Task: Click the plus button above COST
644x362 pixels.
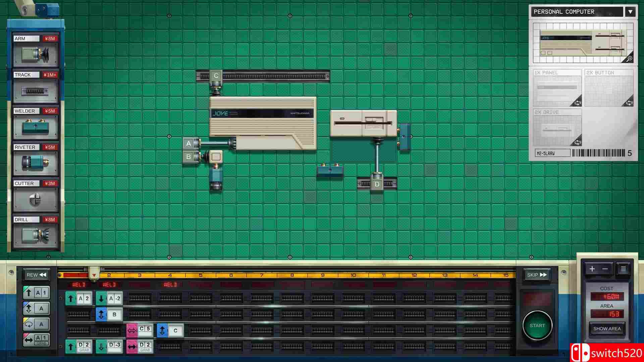Action: 592,269
